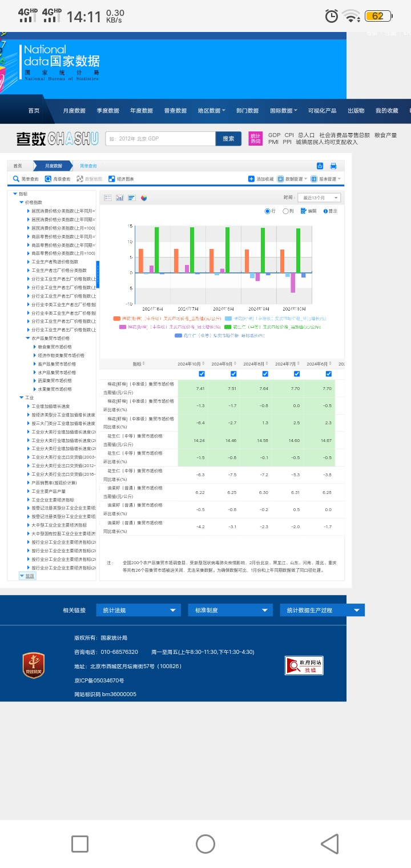Switch to table list view icon
The height and width of the screenshot is (868, 411).
pyautogui.click(x=108, y=198)
